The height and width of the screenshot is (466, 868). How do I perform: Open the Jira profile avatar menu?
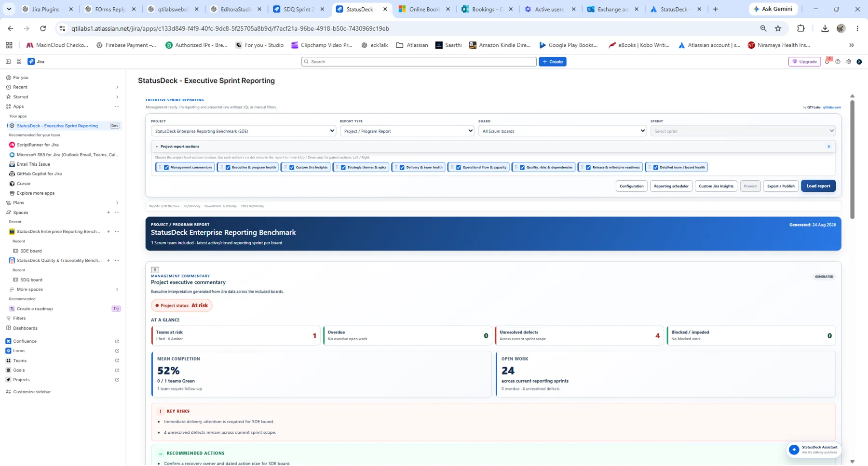point(859,62)
